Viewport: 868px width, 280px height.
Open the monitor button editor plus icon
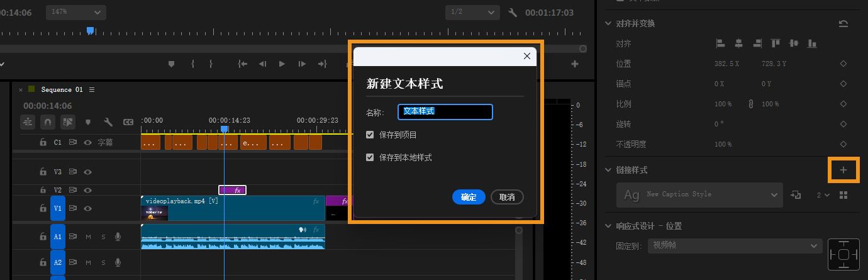(574, 64)
